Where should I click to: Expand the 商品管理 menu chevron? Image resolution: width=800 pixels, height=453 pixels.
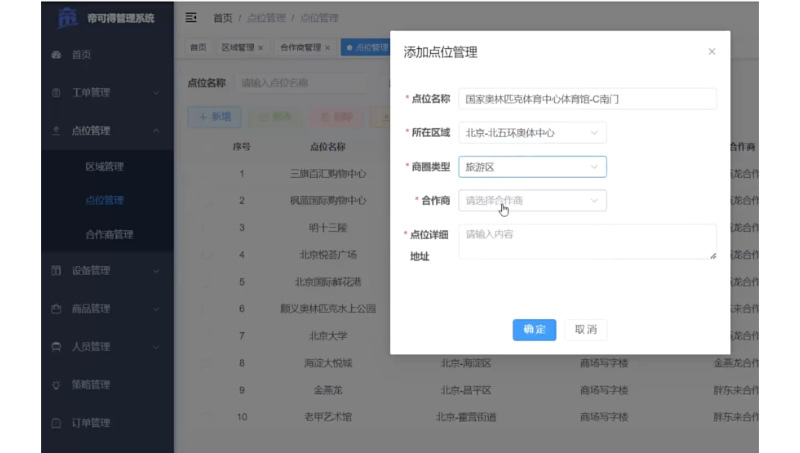point(156,309)
